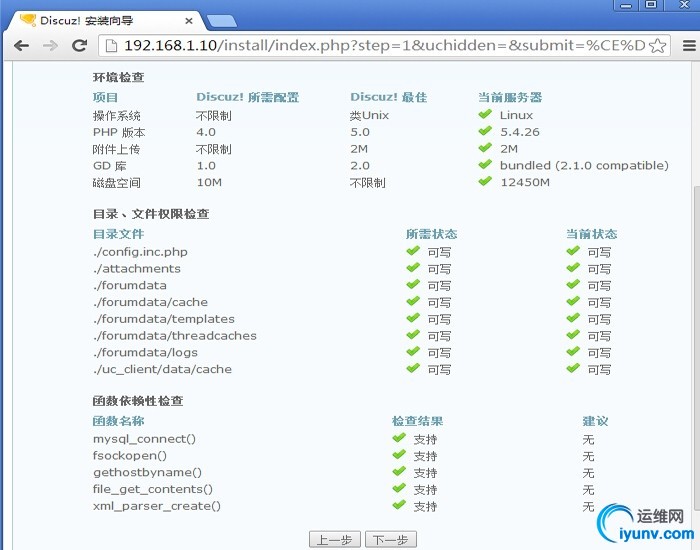700x550 pixels.
Task: Open a new tab button
Action: coord(222,21)
